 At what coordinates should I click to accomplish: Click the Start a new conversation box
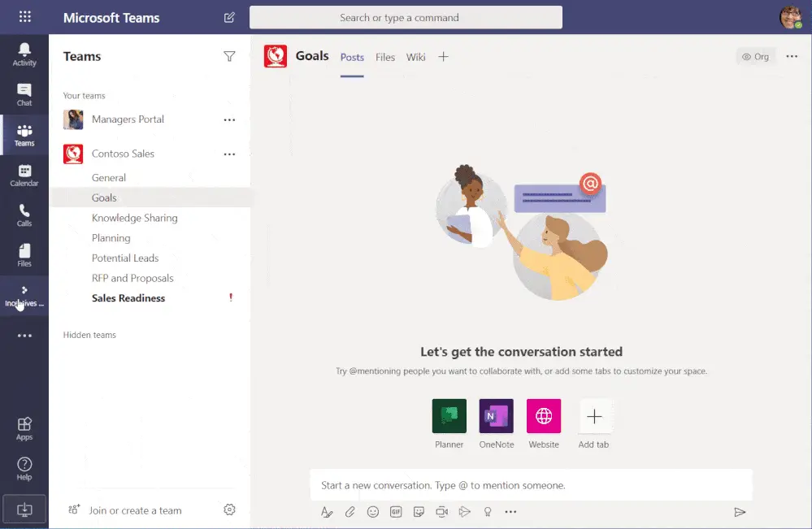532,485
